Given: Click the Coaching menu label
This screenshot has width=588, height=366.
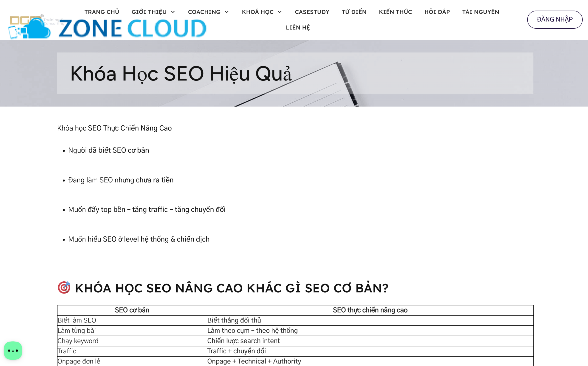Looking at the screenshot, I should click(x=204, y=12).
